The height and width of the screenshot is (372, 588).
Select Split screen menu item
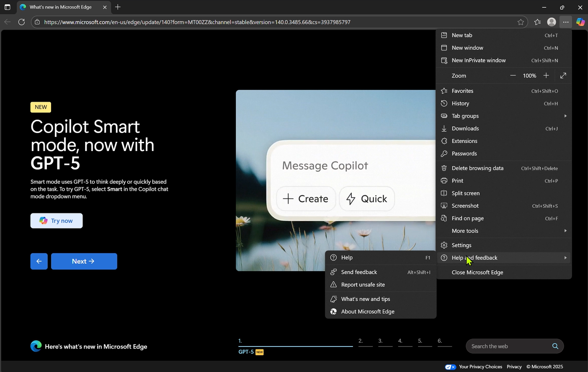tap(503, 193)
